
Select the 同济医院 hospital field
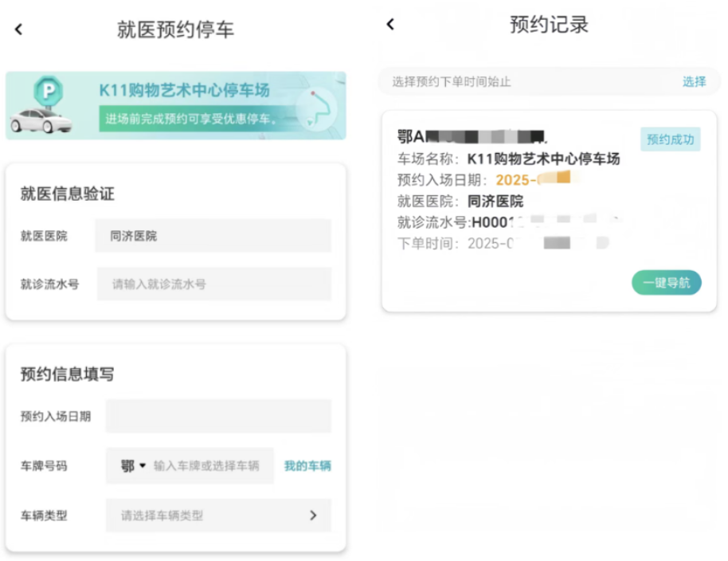pos(213,236)
